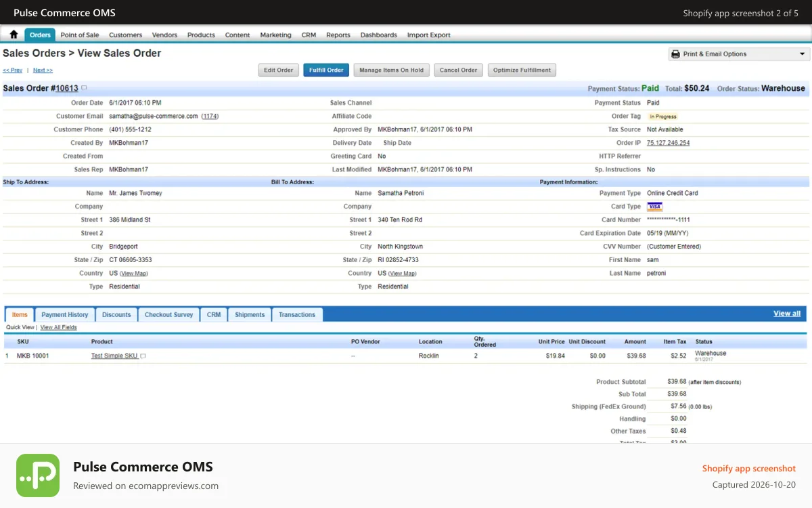Viewport: 812px width, 508px height.
Task: Select the Items tab
Action: (x=20, y=314)
